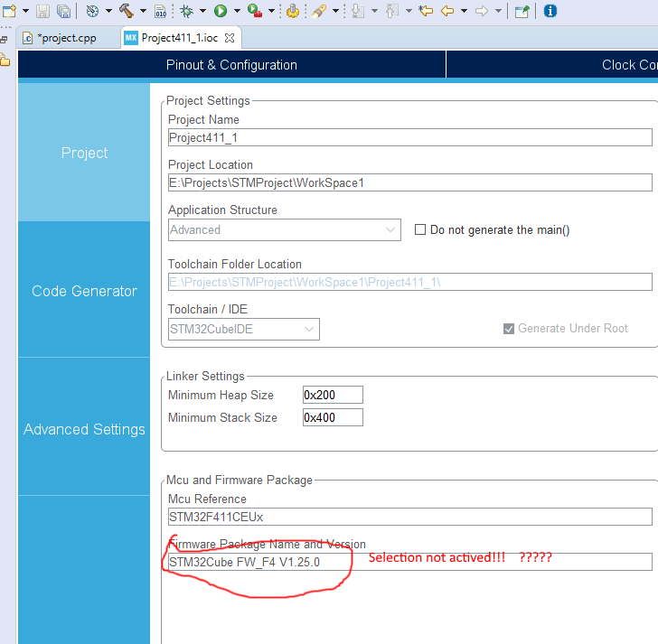Screen dimensions: 658x644
Task: Click the Build hammer icon
Action: click(x=126, y=11)
